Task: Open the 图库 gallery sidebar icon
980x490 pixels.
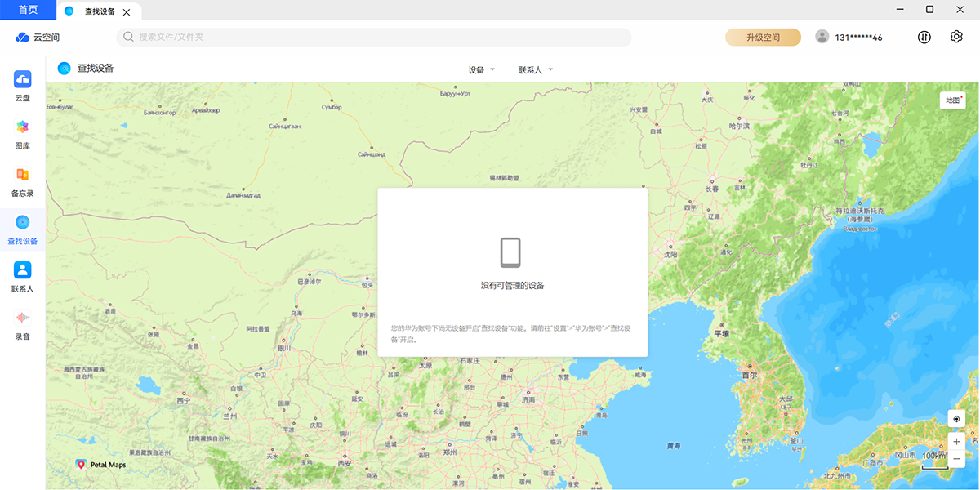Action: (22, 127)
